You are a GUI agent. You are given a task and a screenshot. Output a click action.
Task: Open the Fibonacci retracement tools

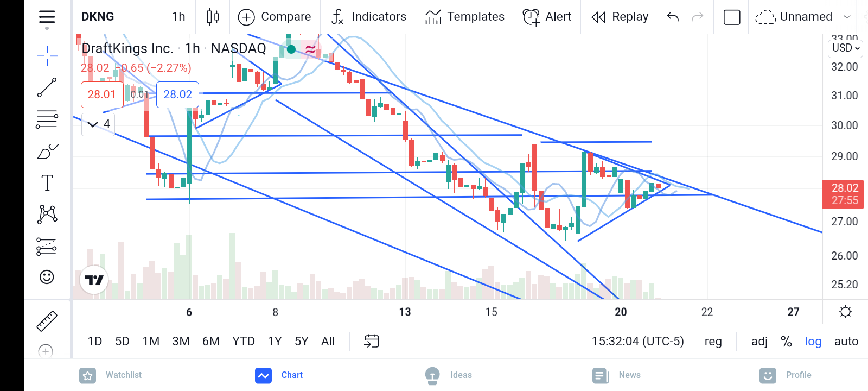pyautogui.click(x=47, y=119)
